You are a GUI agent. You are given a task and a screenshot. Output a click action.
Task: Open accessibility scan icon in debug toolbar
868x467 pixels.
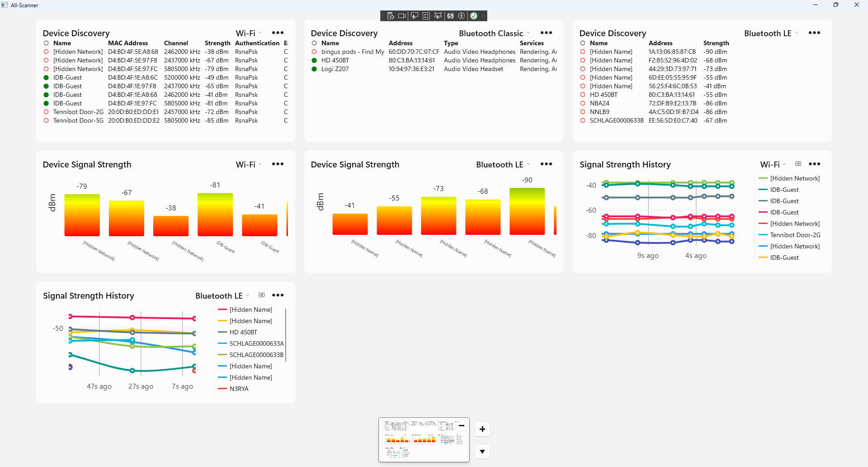462,16
